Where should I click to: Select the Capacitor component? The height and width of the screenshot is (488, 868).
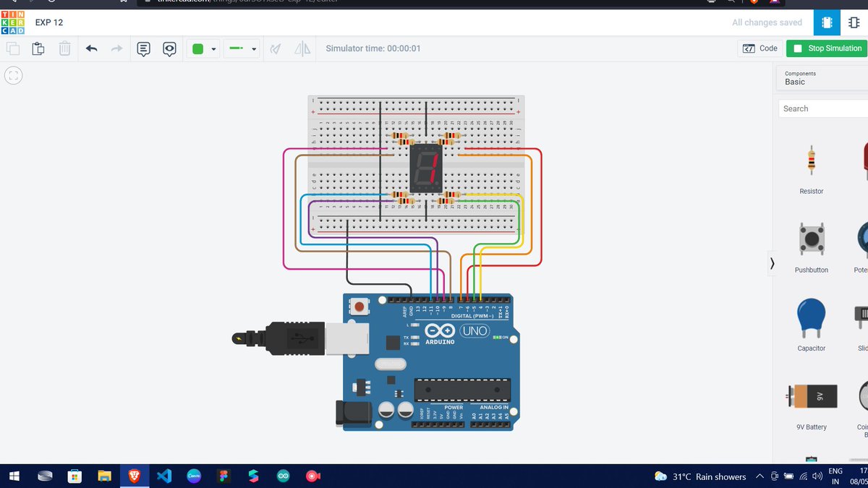point(811,325)
